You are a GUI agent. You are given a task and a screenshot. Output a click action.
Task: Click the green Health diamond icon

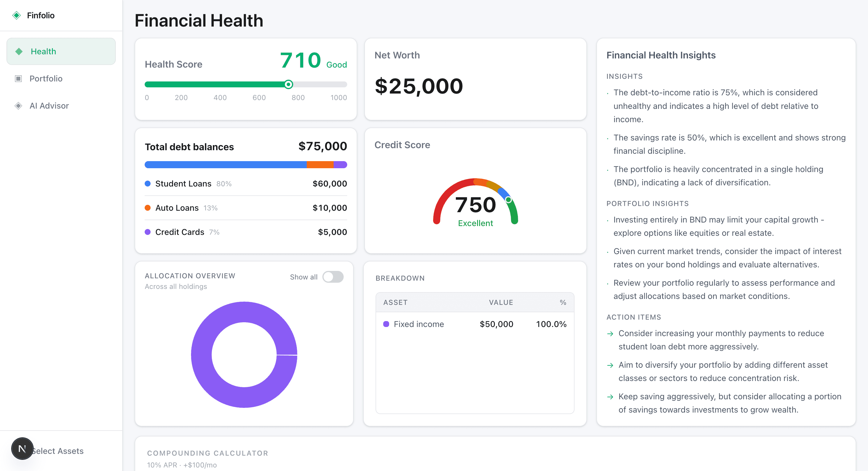[19, 52]
